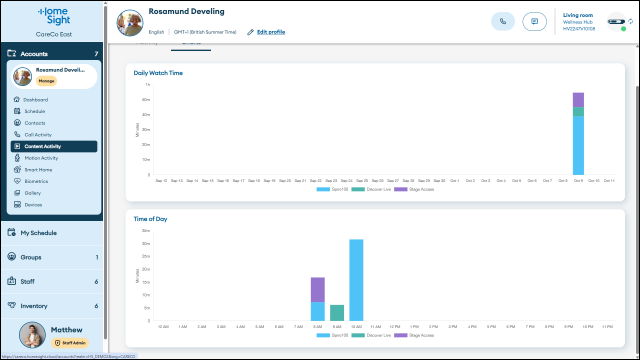Collapse the Accounts section

point(52,53)
